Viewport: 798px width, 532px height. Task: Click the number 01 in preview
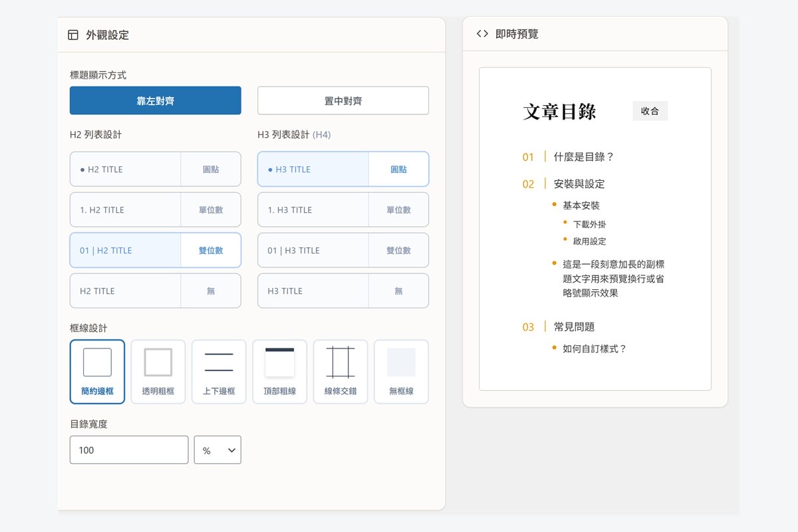(x=528, y=158)
